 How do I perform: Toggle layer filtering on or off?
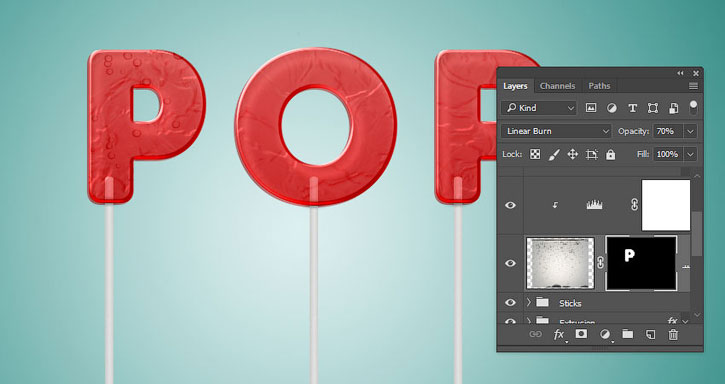(x=693, y=107)
